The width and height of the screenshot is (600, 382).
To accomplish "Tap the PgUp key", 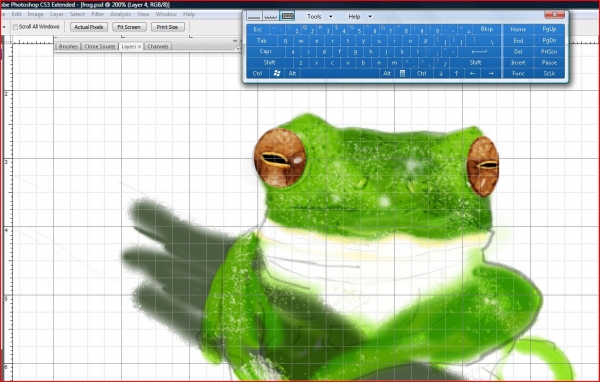I will [549, 29].
